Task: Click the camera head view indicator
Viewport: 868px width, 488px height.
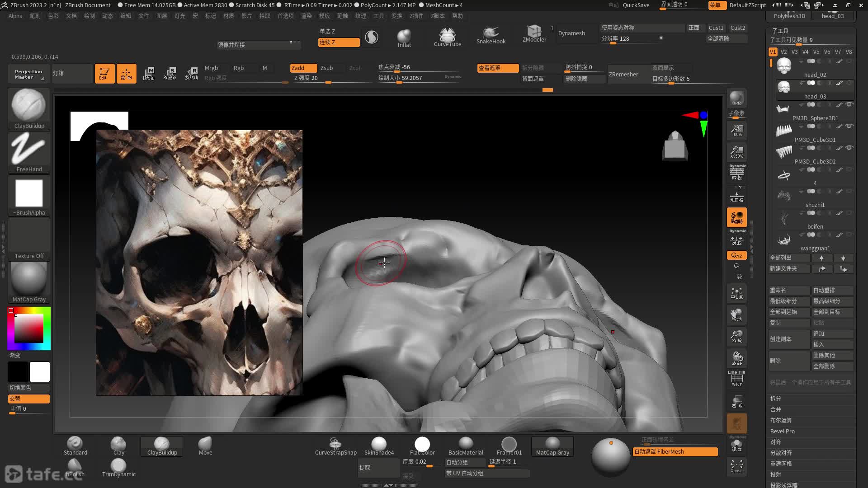Action: coord(675,145)
